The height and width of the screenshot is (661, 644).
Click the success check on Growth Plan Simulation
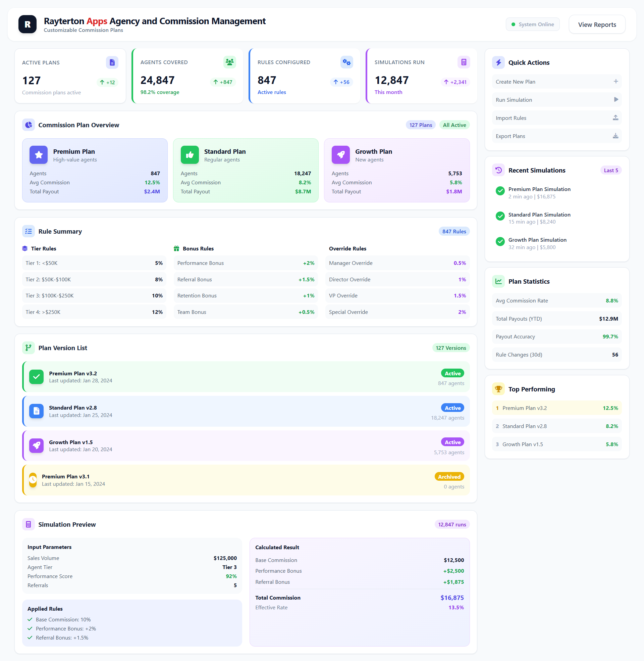pyautogui.click(x=500, y=242)
